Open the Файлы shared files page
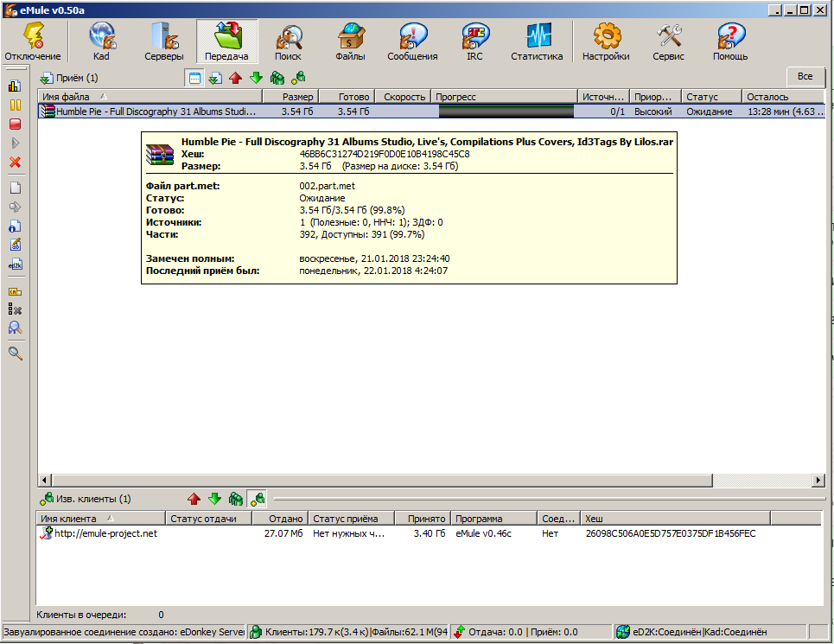This screenshot has width=834, height=644. click(351, 42)
